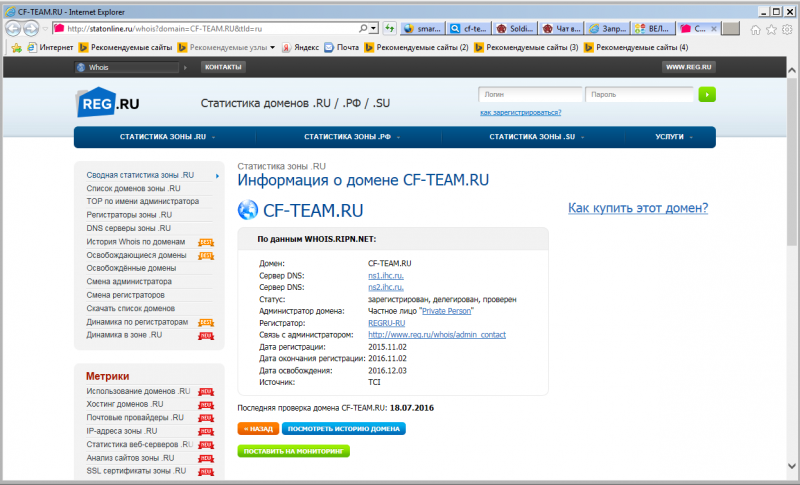Expand the СТАТИСТИКА ЗОНЫ .RU menu
800x485 pixels.
[x=167, y=137]
